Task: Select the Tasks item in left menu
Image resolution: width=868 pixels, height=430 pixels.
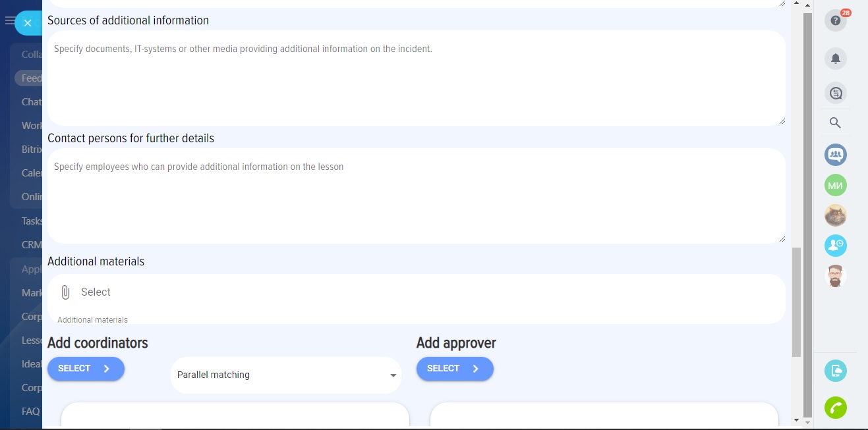Action: 32,221
